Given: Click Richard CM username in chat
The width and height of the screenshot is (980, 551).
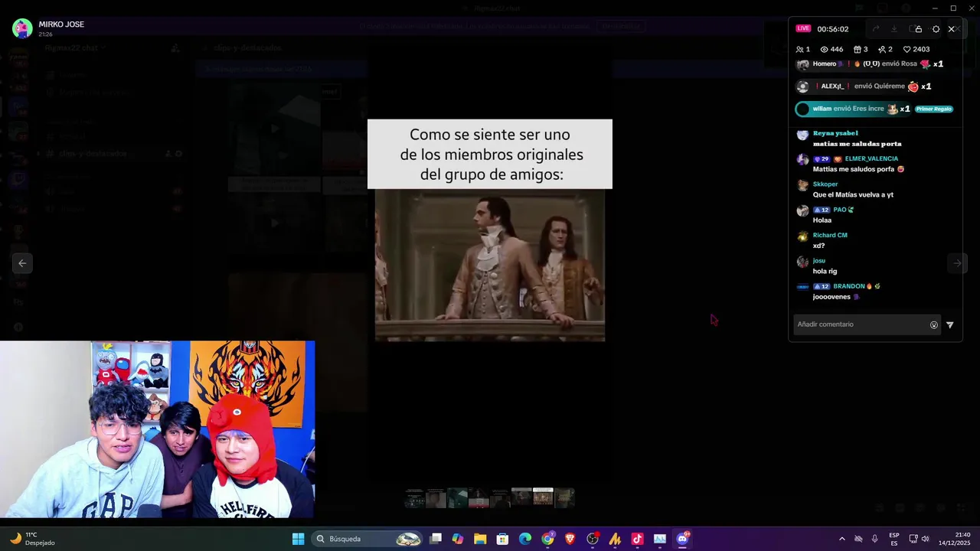Looking at the screenshot, I should (830, 235).
